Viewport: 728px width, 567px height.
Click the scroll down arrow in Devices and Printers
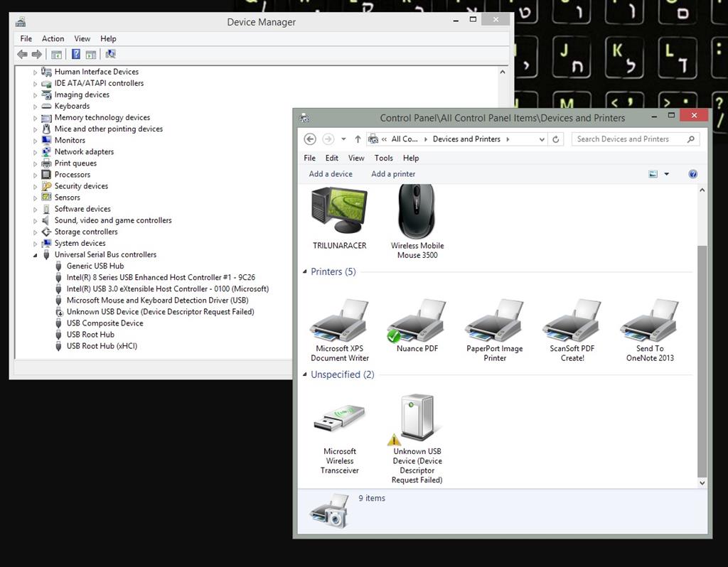point(702,483)
